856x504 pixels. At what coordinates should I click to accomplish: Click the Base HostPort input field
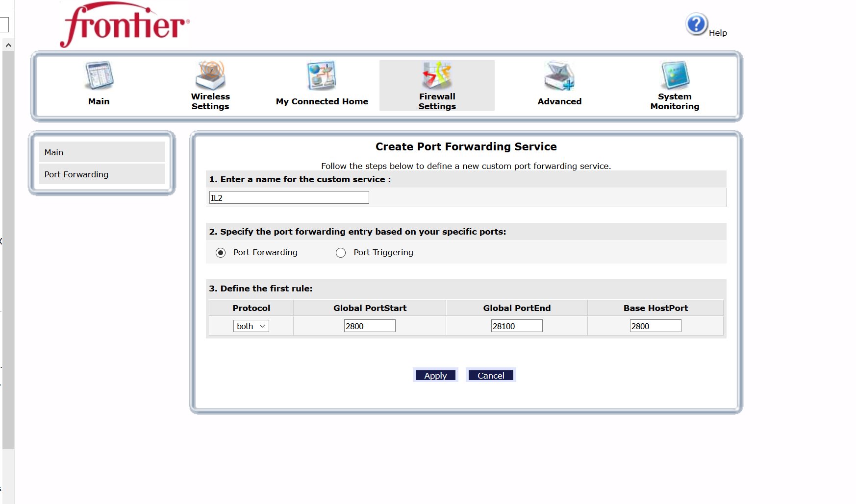655,326
